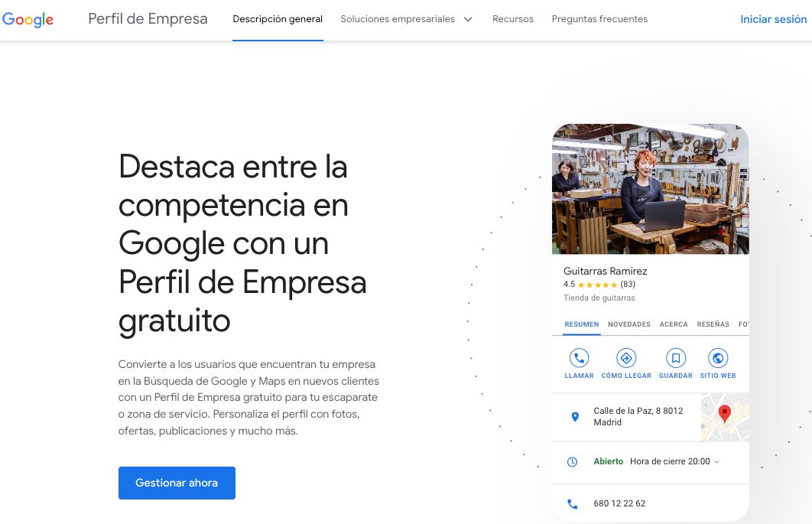Switch to the NOVEDADES tab
812x524 pixels.
click(x=628, y=324)
